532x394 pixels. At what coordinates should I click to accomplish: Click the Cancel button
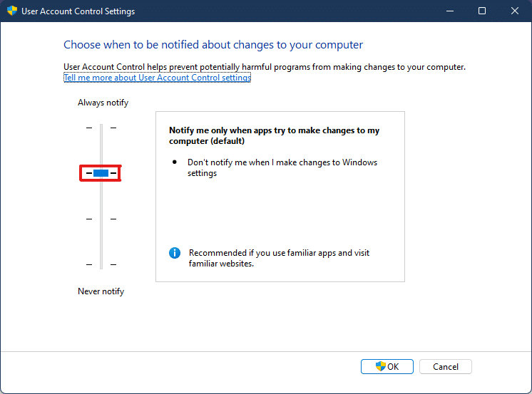click(x=445, y=366)
